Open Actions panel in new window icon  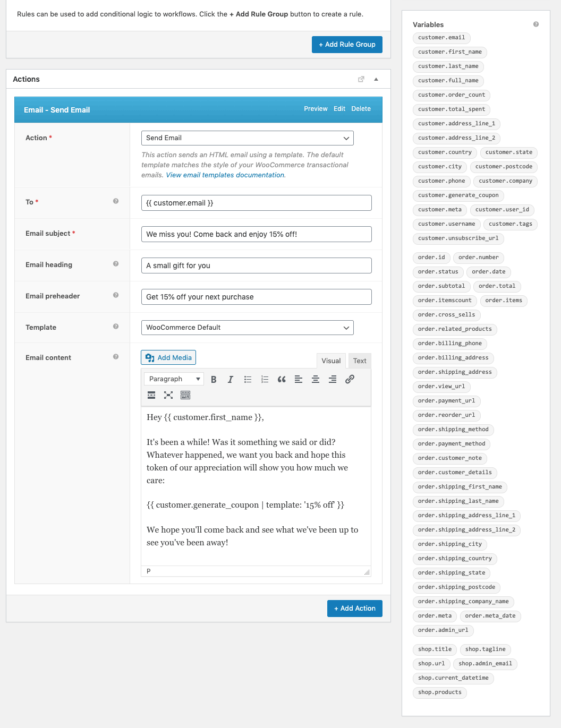(x=361, y=79)
